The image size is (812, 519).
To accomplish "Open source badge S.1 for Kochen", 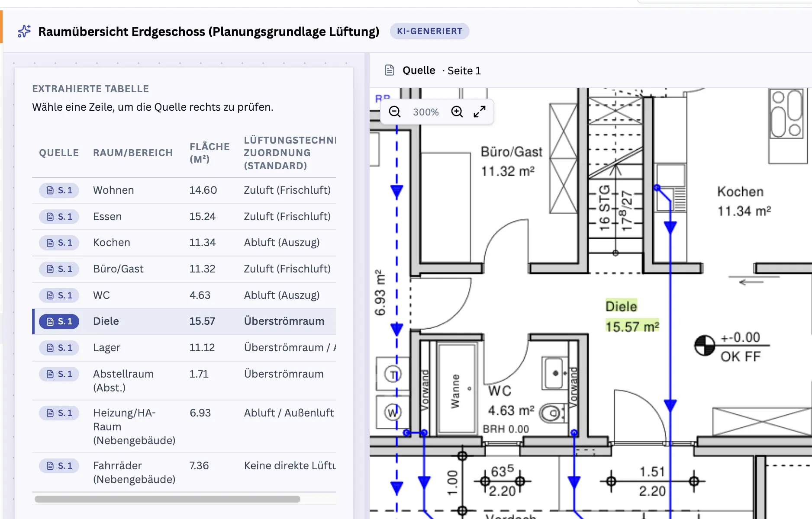I will pyautogui.click(x=59, y=243).
